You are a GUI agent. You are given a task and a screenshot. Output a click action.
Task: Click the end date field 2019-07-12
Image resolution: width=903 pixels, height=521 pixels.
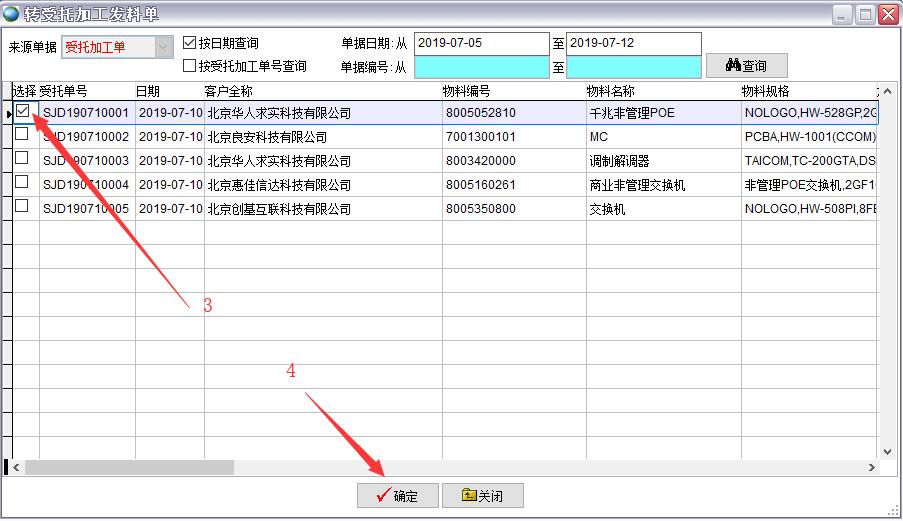(633, 43)
